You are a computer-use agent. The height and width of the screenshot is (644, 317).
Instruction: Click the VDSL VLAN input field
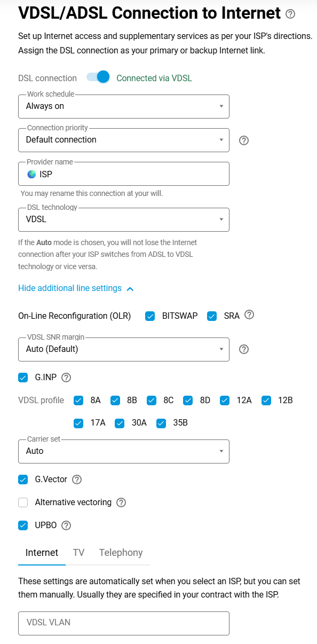coord(124,623)
